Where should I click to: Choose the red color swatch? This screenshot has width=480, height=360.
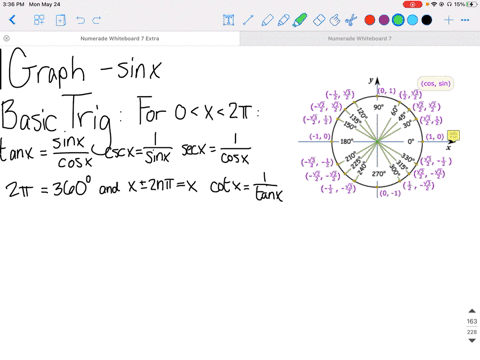coord(370,20)
